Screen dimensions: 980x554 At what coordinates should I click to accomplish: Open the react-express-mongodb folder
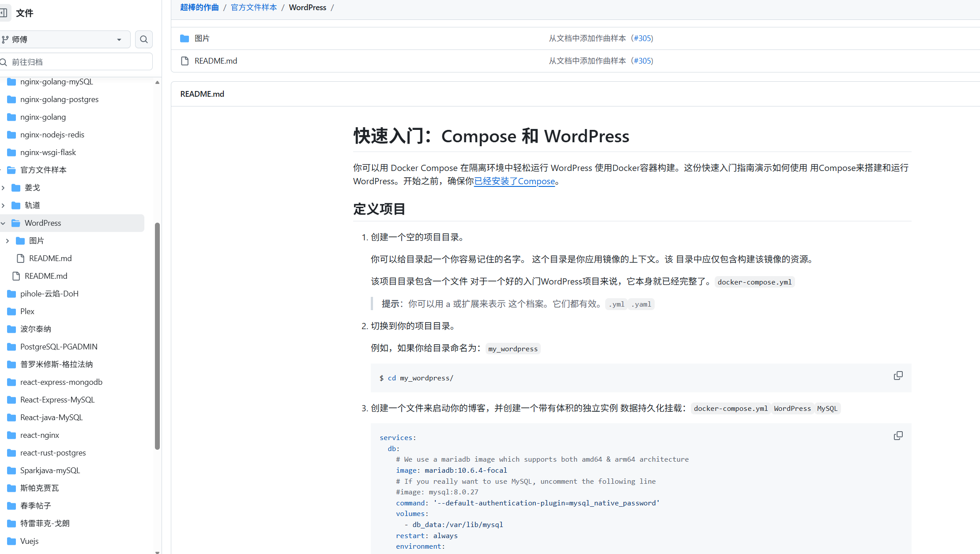[x=61, y=382]
